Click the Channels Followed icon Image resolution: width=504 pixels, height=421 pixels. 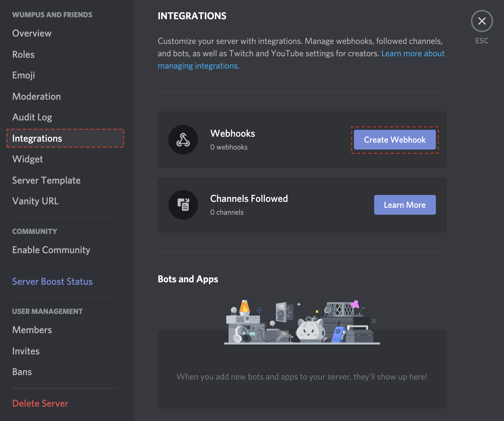(x=182, y=205)
